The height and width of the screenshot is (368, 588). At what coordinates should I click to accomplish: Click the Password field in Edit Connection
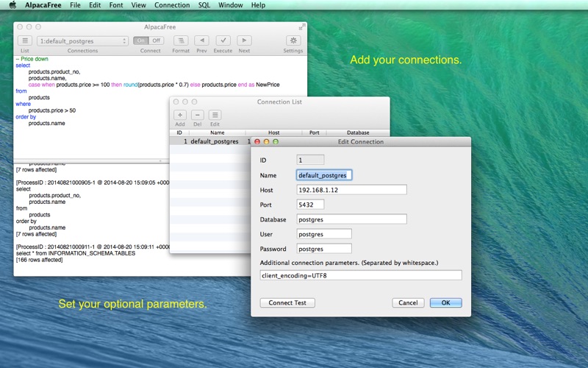coord(324,249)
